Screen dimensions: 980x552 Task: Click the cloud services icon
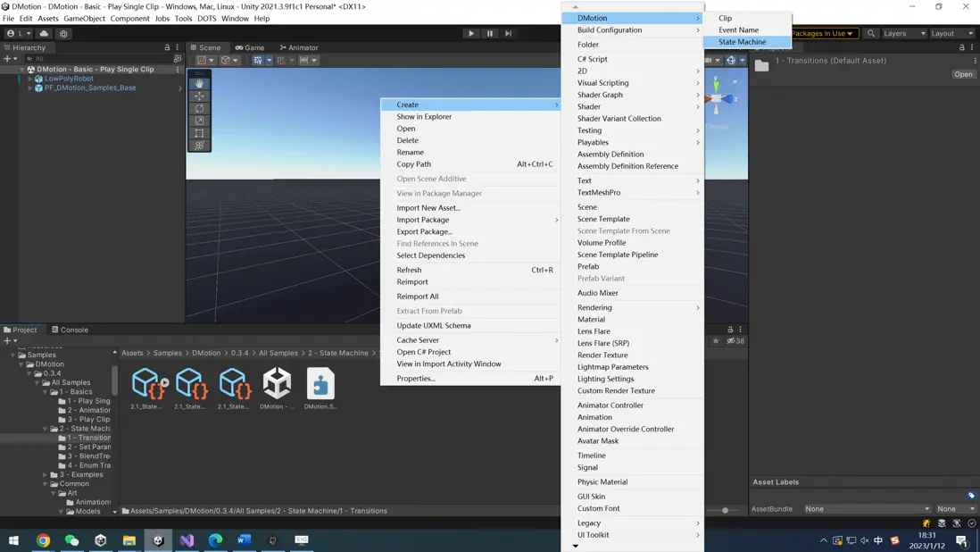coord(44,34)
